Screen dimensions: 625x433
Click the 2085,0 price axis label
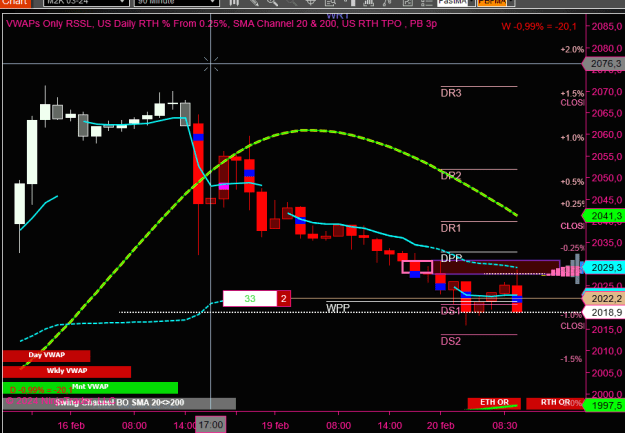click(x=607, y=26)
